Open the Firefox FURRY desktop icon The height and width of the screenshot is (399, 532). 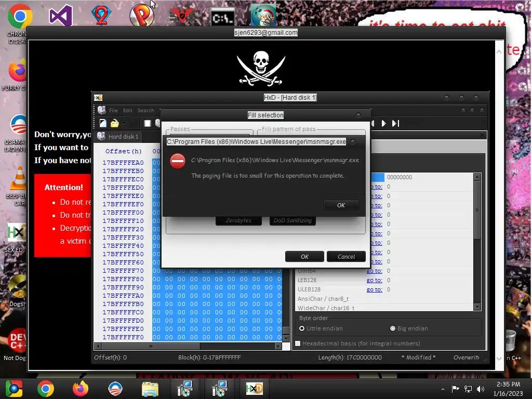click(x=17, y=71)
